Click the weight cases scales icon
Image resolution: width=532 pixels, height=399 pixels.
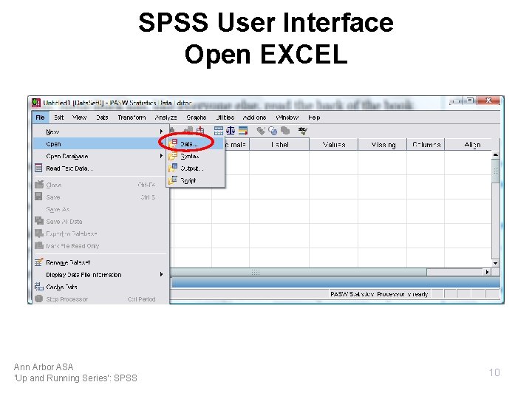tap(231, 131)
